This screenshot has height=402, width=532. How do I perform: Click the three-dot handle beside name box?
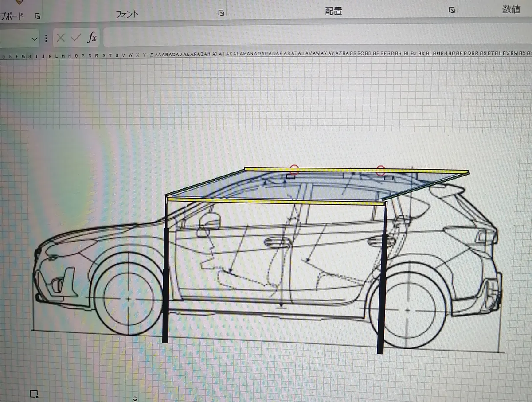46,39
